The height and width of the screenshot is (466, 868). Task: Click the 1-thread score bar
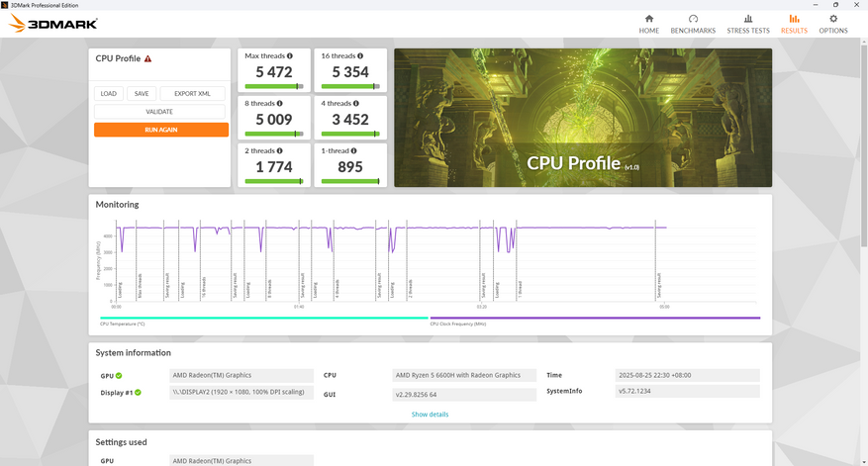pos(350,181)
